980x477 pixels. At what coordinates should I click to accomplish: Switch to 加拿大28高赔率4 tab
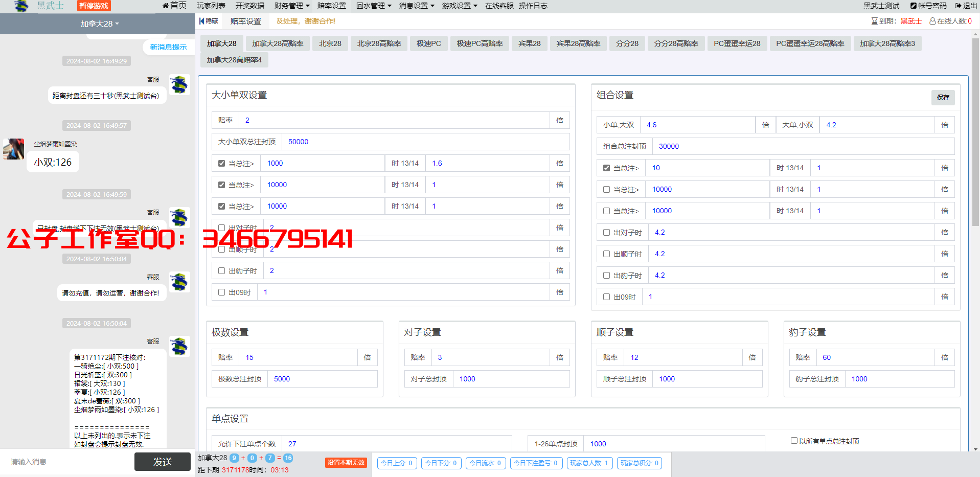(234, 60)
